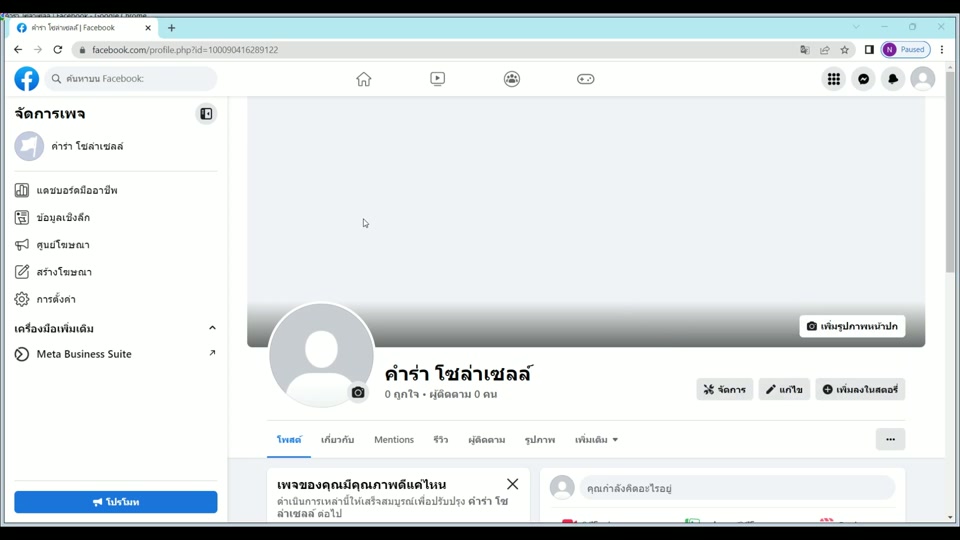Screen dimensions: 960x540
Task: Open the Watch video icon
Action: tap(437, 79)
